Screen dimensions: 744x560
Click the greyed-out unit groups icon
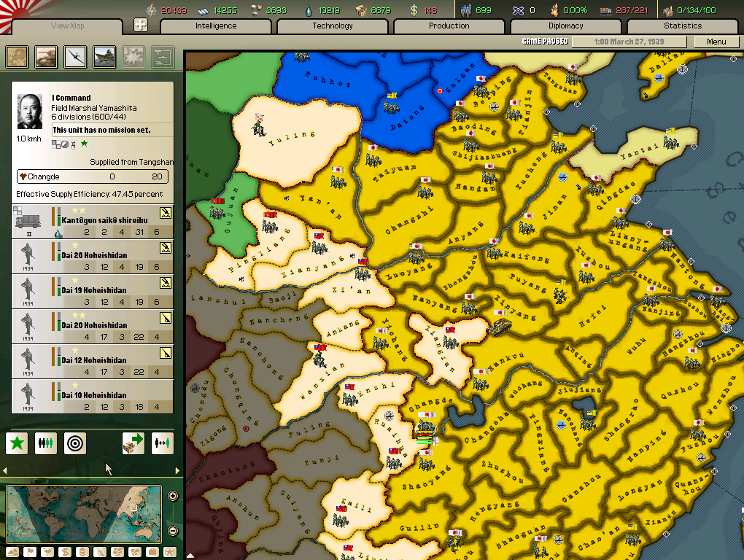pos(163,57)
